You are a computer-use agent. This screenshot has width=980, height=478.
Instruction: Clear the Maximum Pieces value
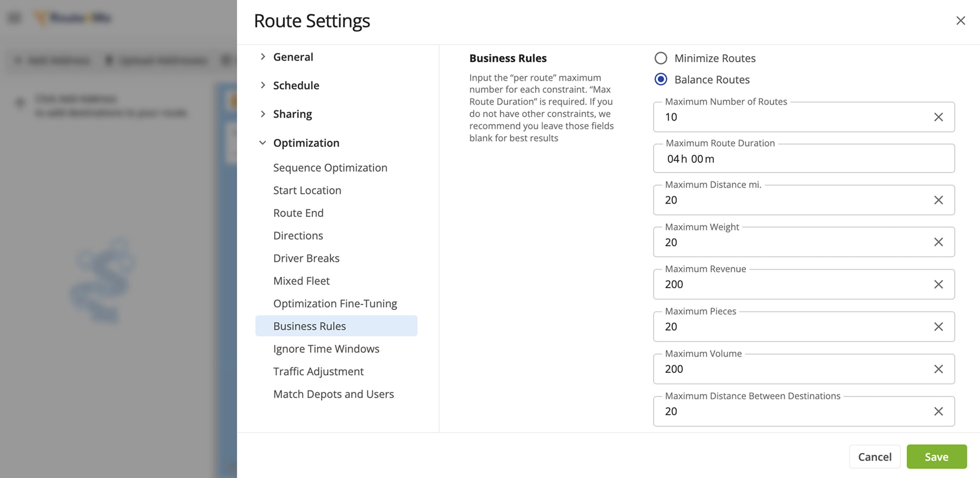tap(938, 327)
